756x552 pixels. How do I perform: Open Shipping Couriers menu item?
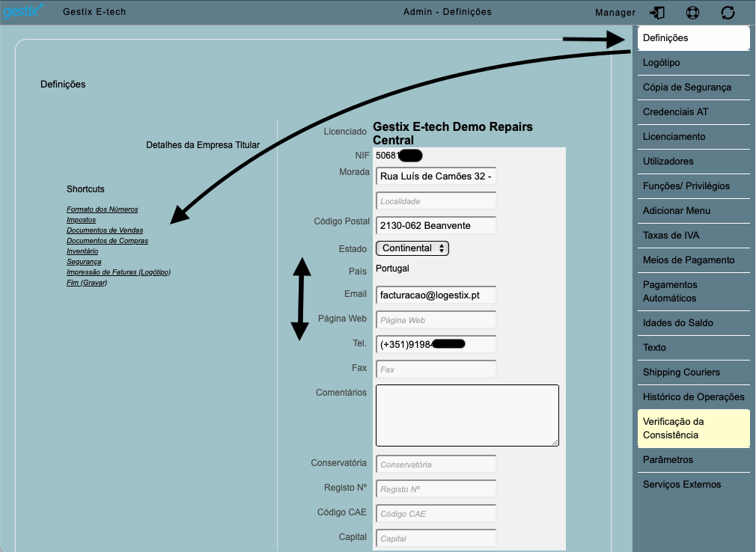click(693, 372)
